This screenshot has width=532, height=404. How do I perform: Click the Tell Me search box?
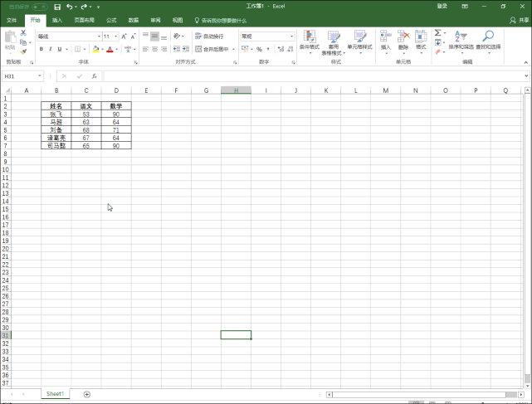click(221, 21)
